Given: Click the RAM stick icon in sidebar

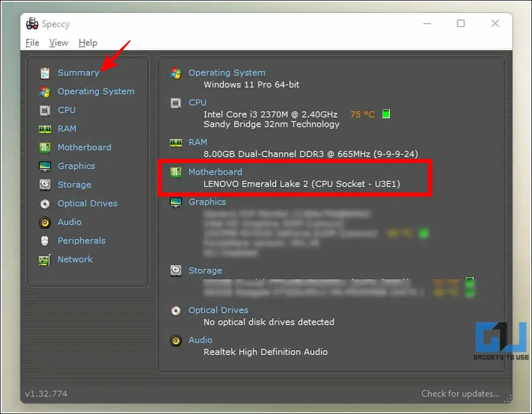Looking at the screenshot, I should (x=45, y=129).
